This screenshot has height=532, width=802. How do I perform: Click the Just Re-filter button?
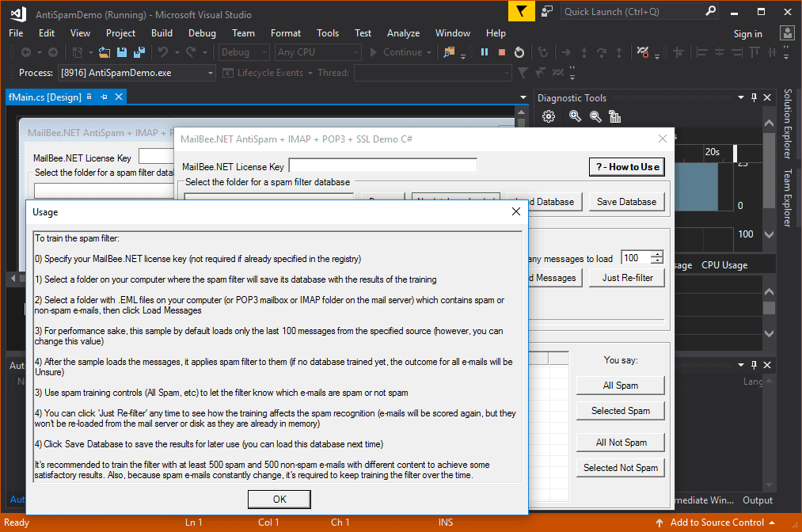coord(627,278)
